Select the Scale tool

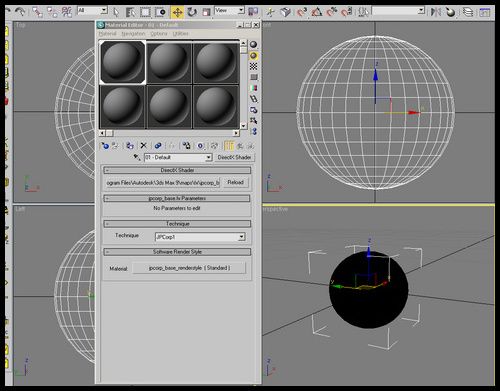206,13
